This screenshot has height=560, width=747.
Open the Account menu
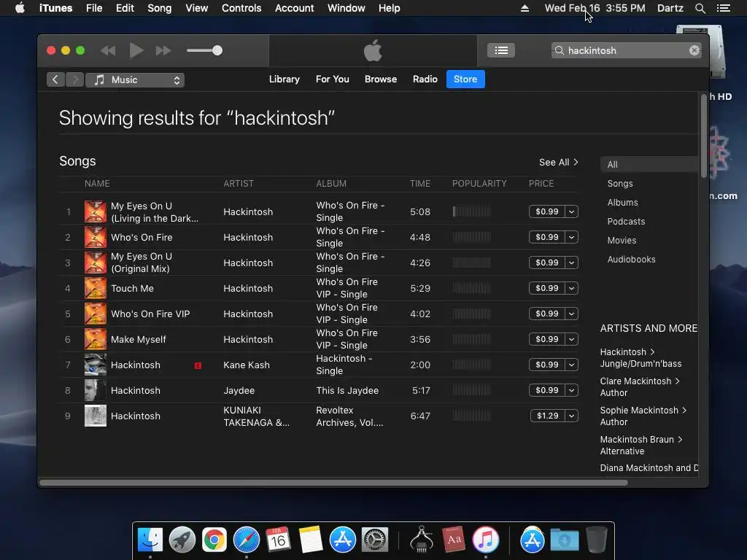294,8
